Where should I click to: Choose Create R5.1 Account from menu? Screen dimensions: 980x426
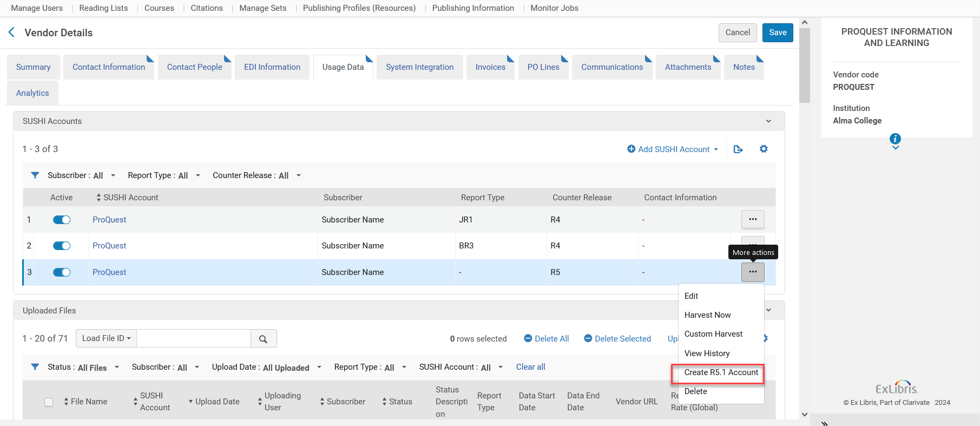click(721, 372)
